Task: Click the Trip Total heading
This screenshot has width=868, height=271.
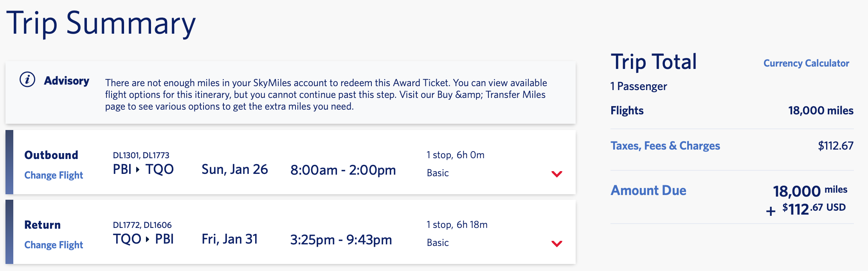Action: pyautogui.click(x=654, y=62)
